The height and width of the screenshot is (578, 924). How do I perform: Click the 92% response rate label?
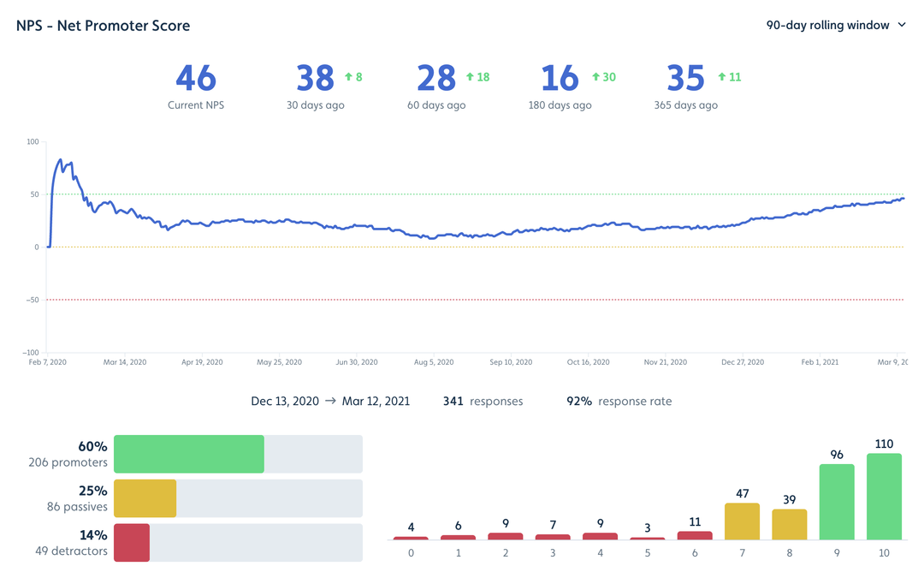point(619,401)
